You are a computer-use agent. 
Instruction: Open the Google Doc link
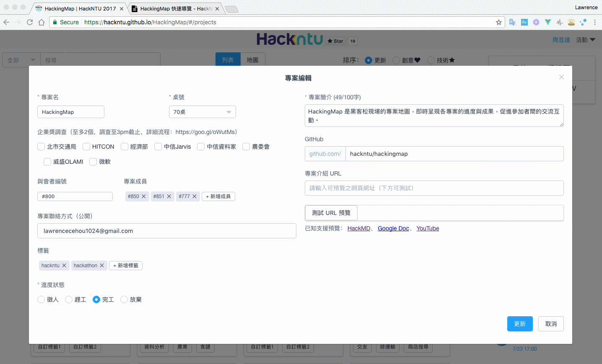click(x=393, y=228)
